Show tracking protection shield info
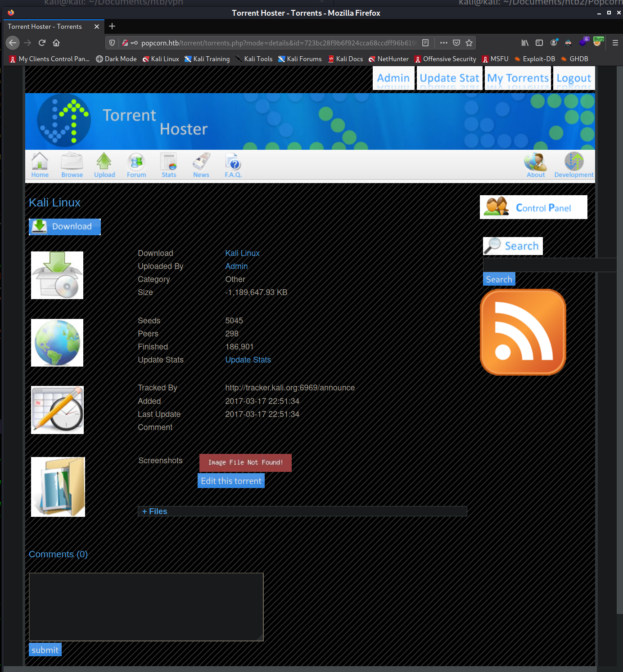 point(112,43)
